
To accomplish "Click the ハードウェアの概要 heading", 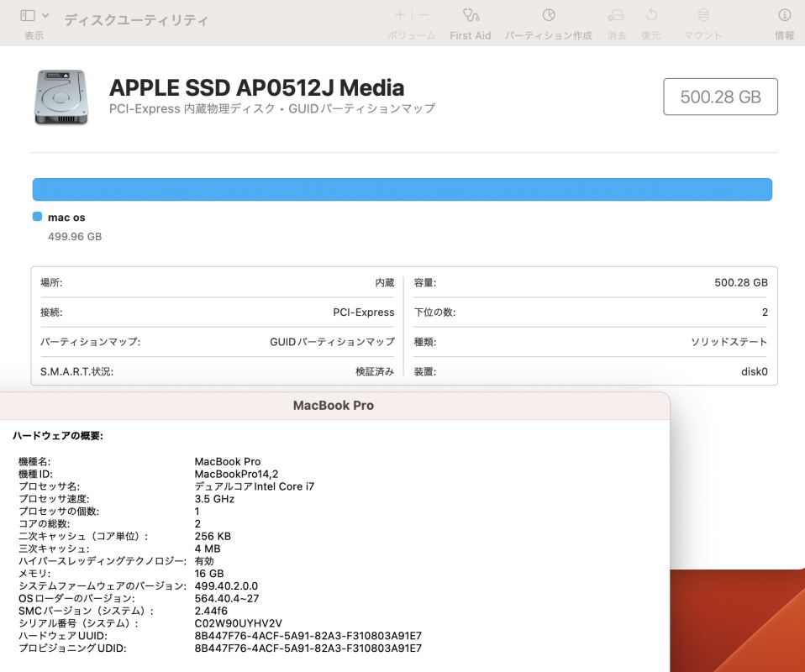I will pyautogui.click(x=58, y=436).
